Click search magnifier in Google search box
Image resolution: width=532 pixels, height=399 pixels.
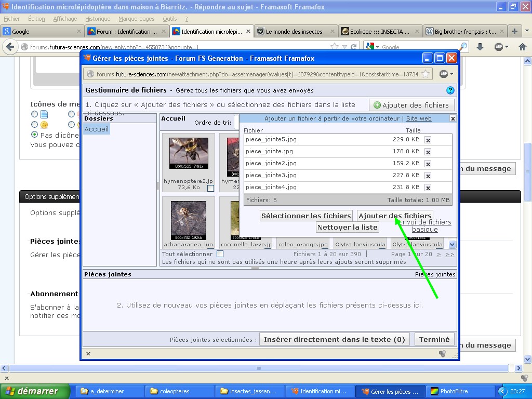coord(463,46)
